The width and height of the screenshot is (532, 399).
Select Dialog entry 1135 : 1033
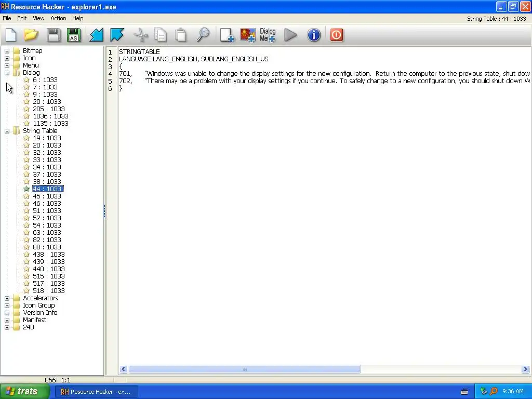(x=50, y=124)
